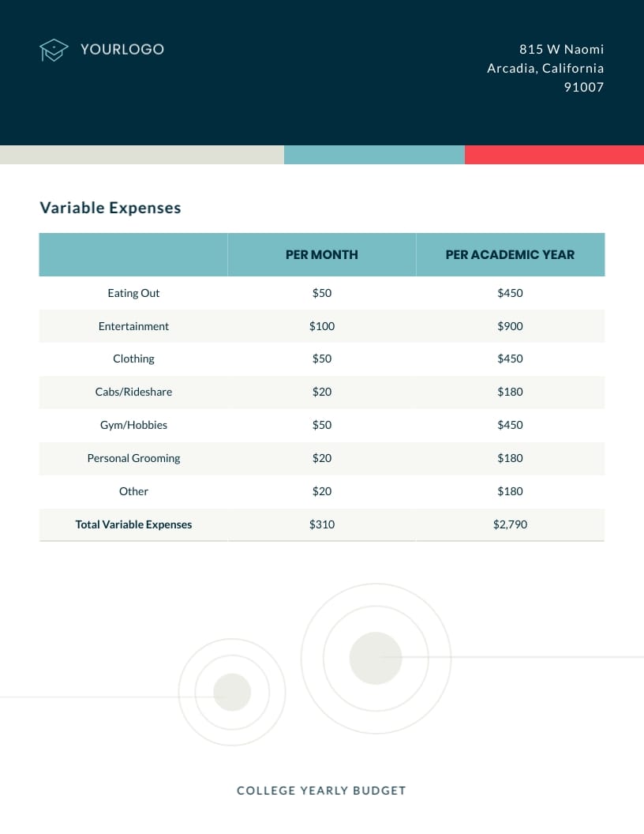
Task: Click the red colored stripe bar
Action: (554, 154)
